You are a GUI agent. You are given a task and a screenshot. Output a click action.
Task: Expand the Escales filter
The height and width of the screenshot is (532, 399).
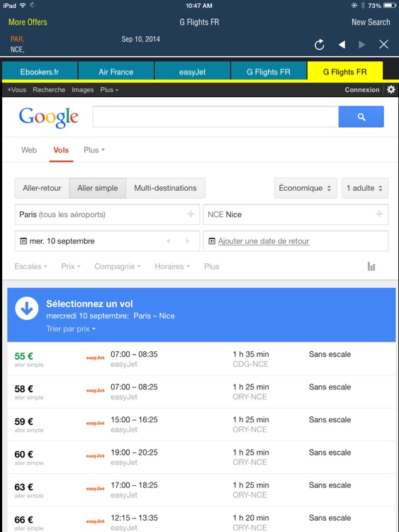tap(31, 266)
